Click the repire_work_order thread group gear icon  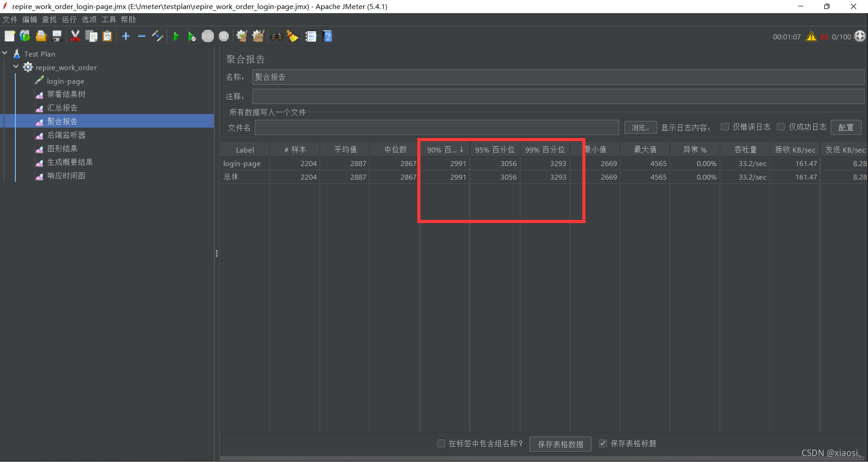[28, 67]
